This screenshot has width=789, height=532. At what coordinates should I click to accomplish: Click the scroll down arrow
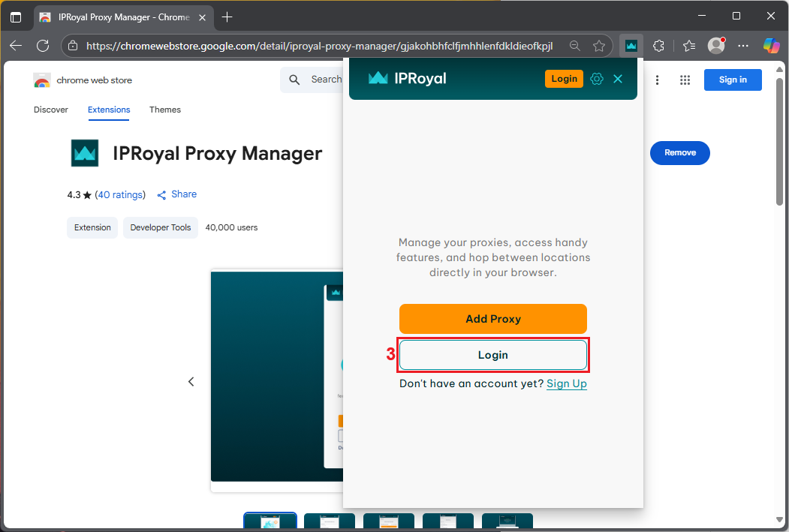(779, 520)
